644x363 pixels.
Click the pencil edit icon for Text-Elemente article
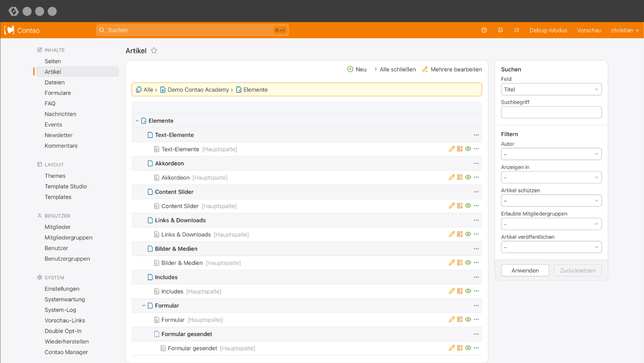point(452,149)
